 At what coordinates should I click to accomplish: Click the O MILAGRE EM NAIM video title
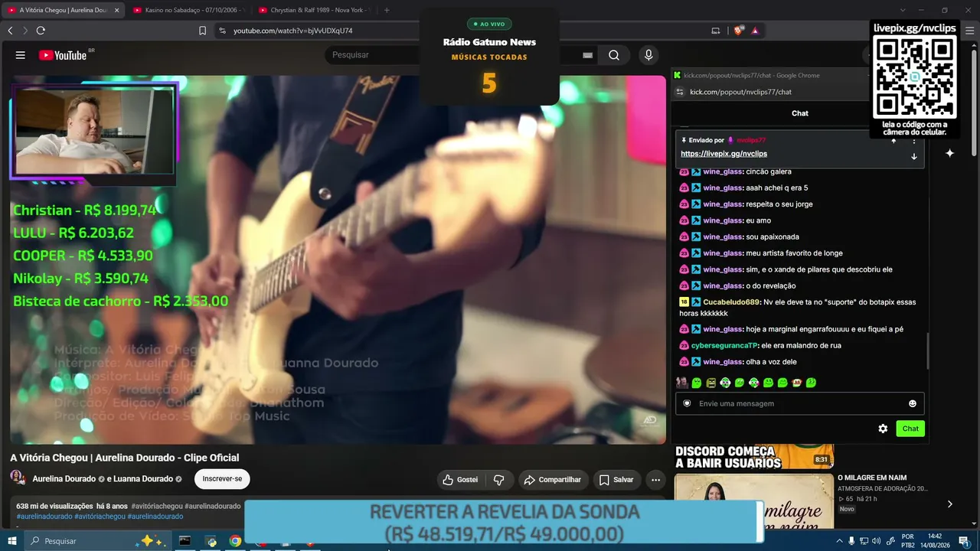click(x=871, y=478)
